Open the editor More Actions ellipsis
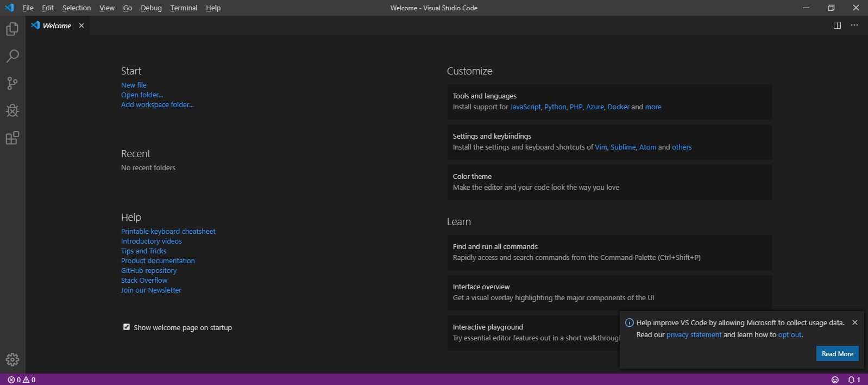This screenshot has width=868, height=385. 854,26
